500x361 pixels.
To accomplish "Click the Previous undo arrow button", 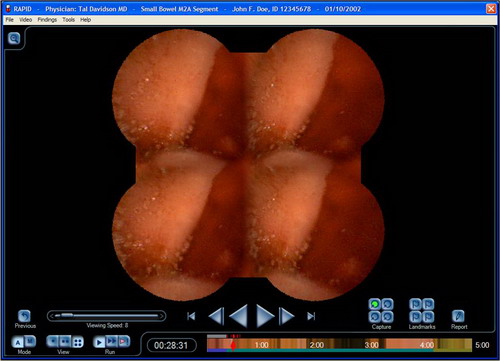I will (x=24, y=316).
